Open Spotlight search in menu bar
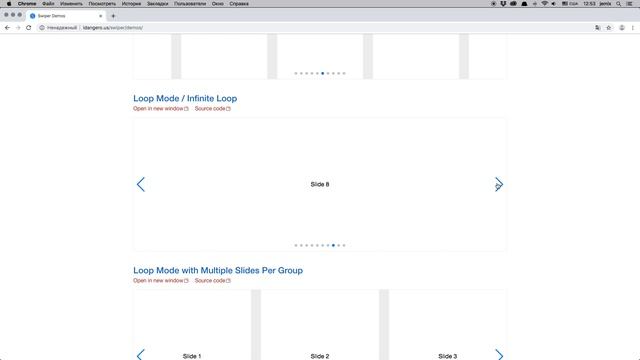 pyautogui.click(x=619, y=4)
